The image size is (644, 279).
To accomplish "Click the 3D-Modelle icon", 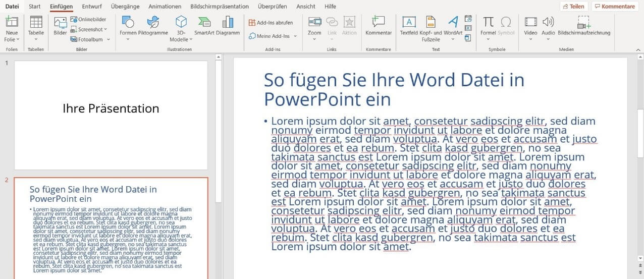I will coord(181,22).
